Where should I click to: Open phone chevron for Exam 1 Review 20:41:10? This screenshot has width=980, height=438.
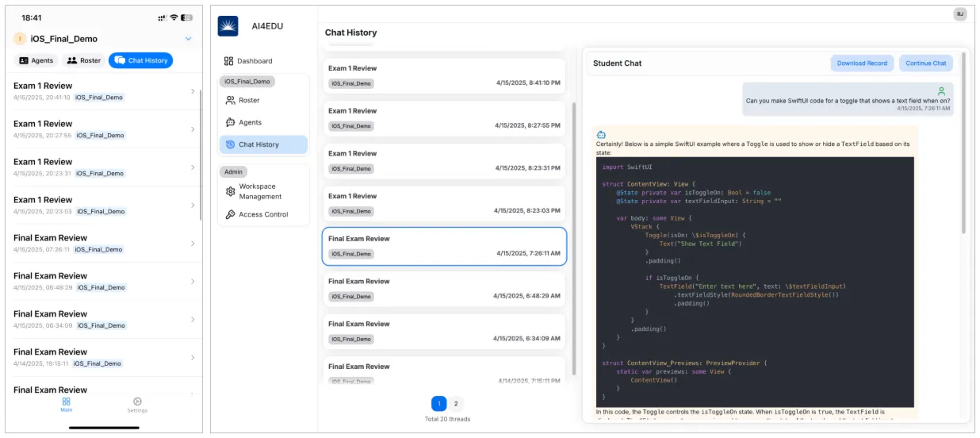(x=193, y=91)
